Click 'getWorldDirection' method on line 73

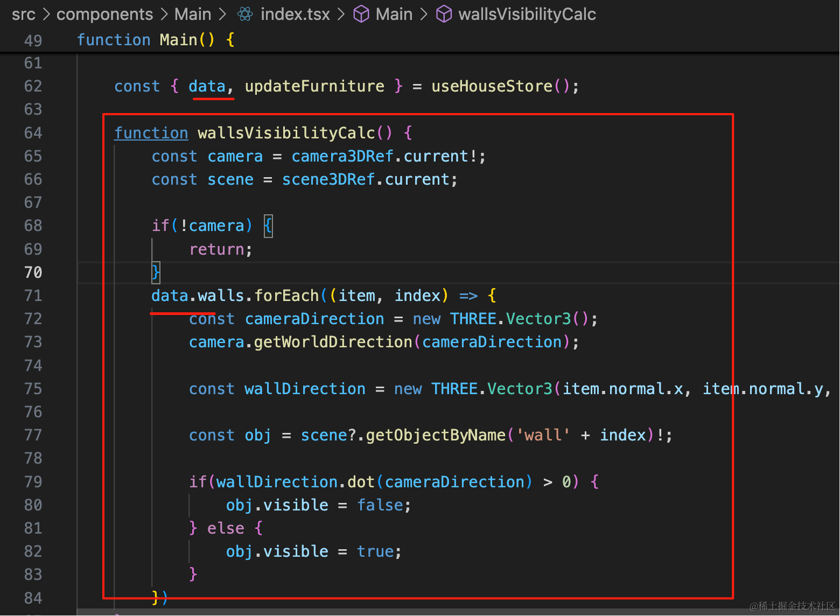333,342
